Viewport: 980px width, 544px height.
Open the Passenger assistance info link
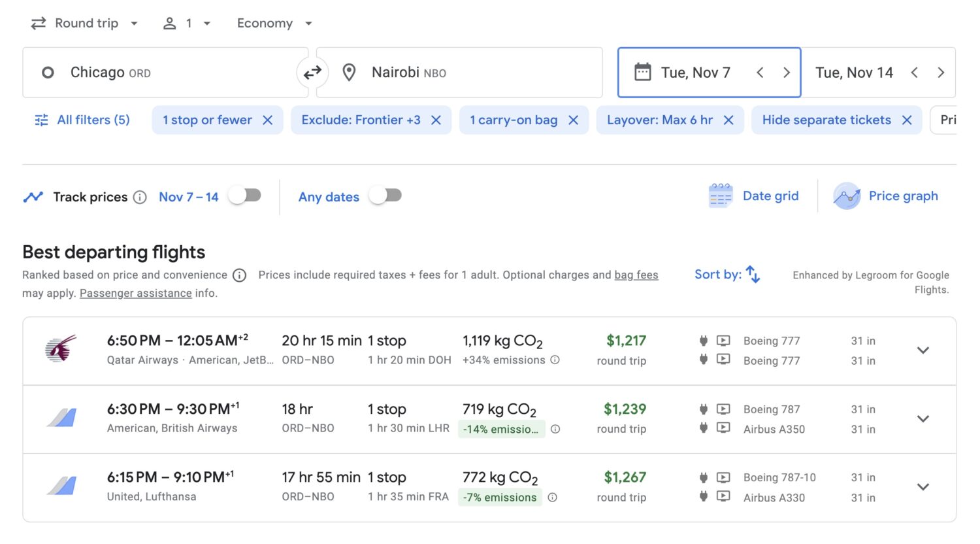(135, 293)
